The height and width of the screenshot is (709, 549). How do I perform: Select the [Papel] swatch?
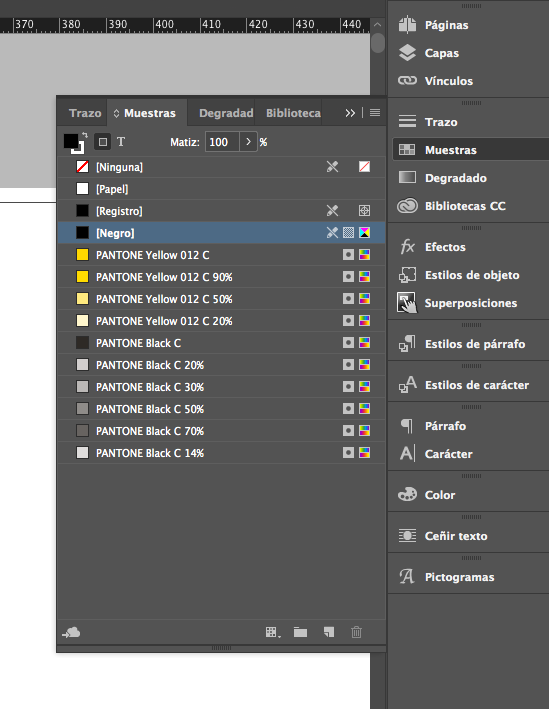pyautogui.click(x=222, y=189)
